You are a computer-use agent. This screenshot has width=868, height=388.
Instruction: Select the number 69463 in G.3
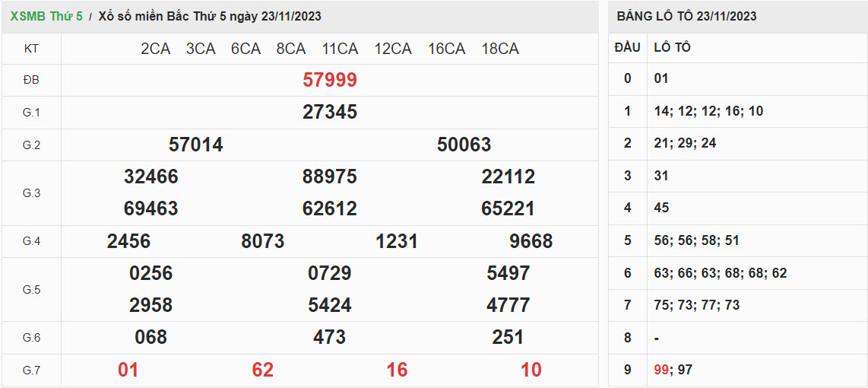151,208
